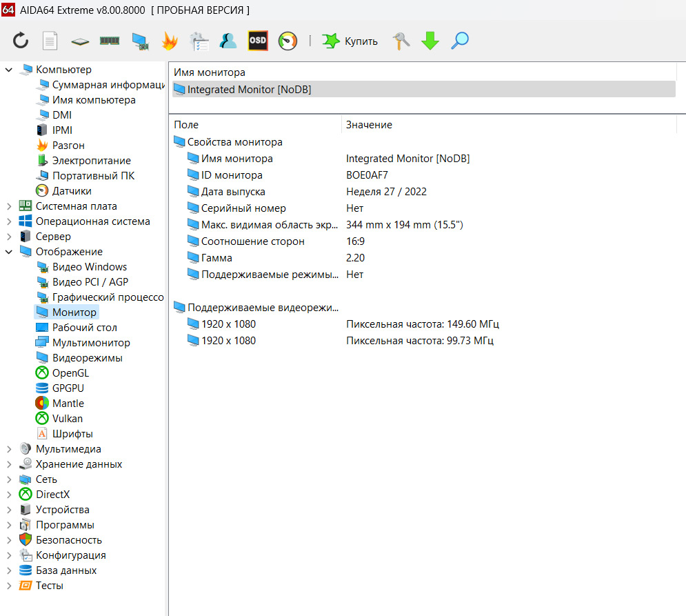Open Рабочий стол tree item
The height and width of the screenshot is (616, 686).
(76, 328)
